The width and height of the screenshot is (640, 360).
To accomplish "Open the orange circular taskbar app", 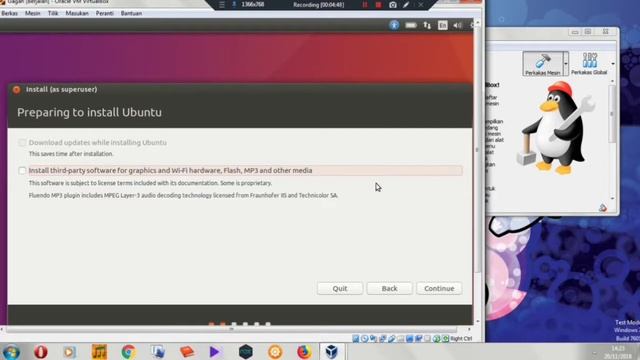I will click(275, 352).
